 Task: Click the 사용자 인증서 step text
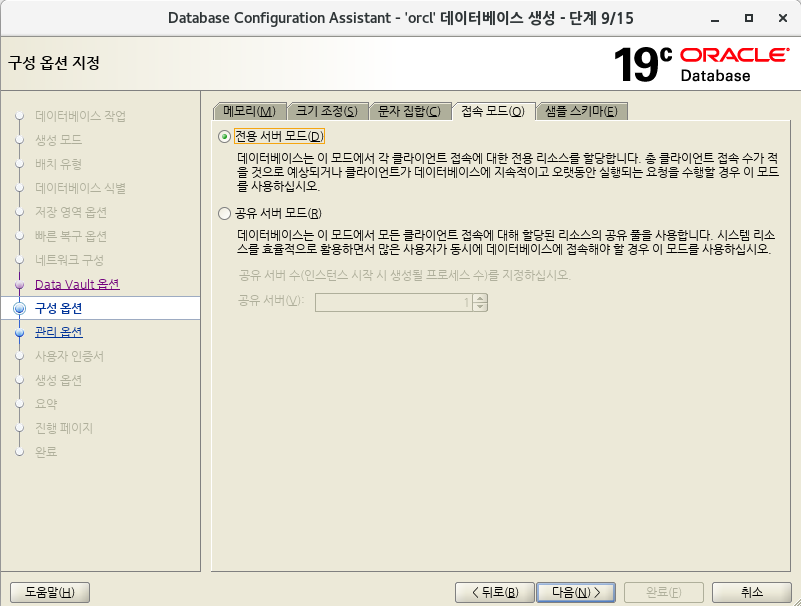pyautogui.click(x=69, y=356)
